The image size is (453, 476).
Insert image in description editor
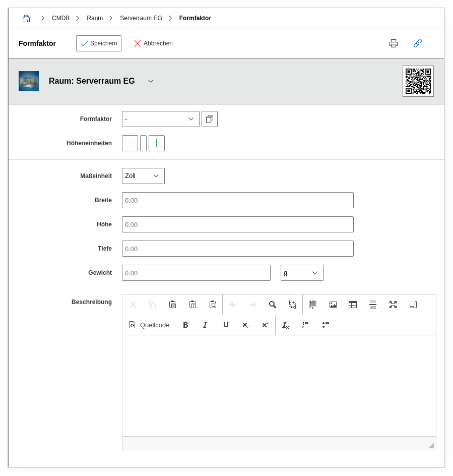pos(333,305)
